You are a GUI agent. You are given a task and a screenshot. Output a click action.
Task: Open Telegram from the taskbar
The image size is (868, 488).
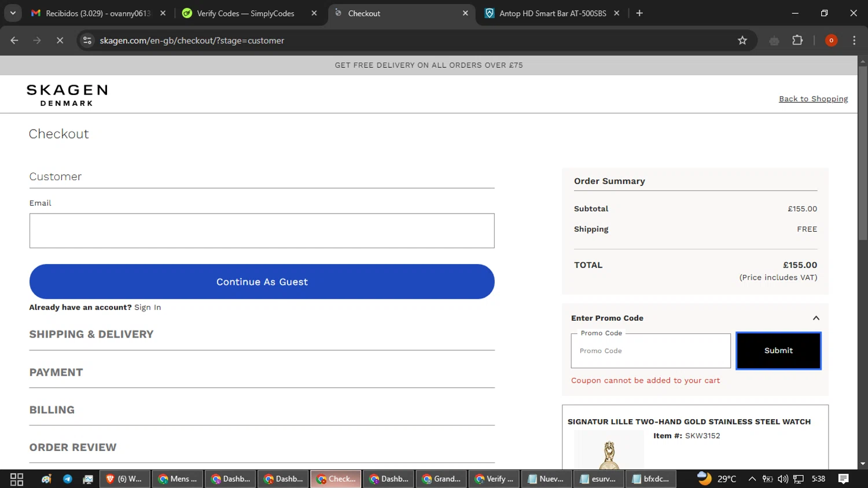point(68,479)
